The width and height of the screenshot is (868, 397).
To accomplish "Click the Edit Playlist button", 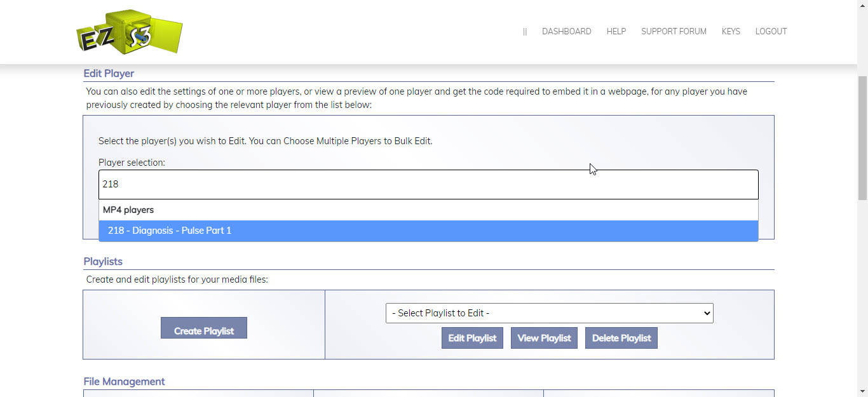I will tap(472, 338).
